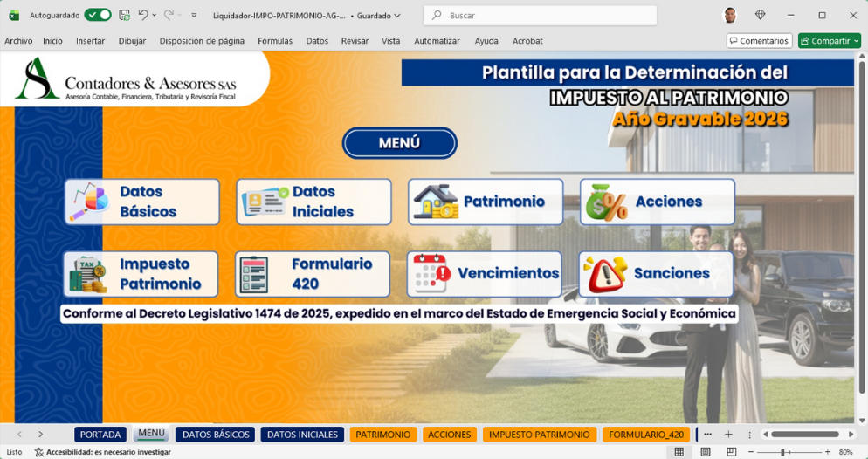Click the horizontal scrollbar thumb
Viewport: 868px width, 459px height.
[x=805, y=435]
